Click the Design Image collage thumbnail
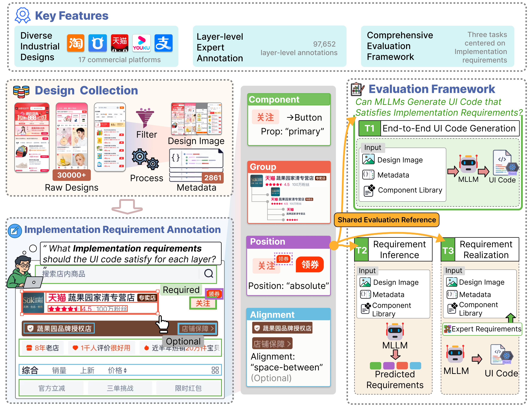532x412 pixels. pos(196,119)
